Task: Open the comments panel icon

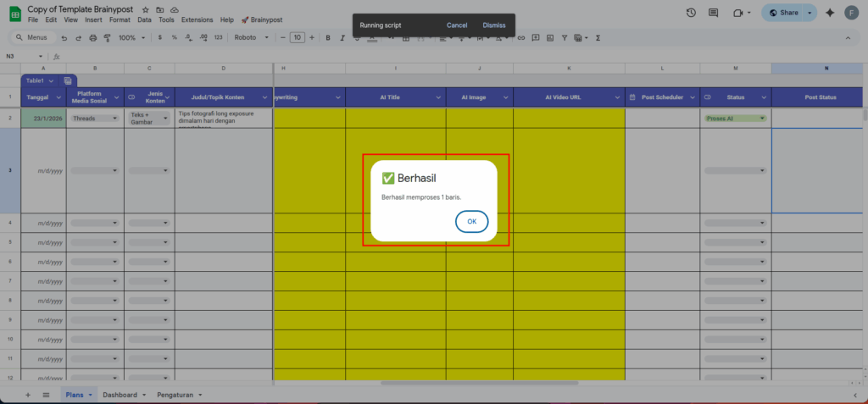Action: coord(714,13)
